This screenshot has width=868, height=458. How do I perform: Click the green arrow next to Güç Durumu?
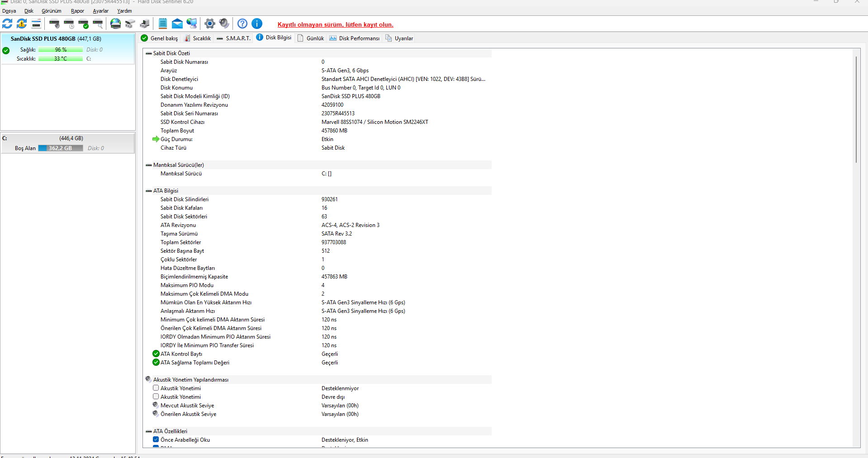(x=156, y=139)
